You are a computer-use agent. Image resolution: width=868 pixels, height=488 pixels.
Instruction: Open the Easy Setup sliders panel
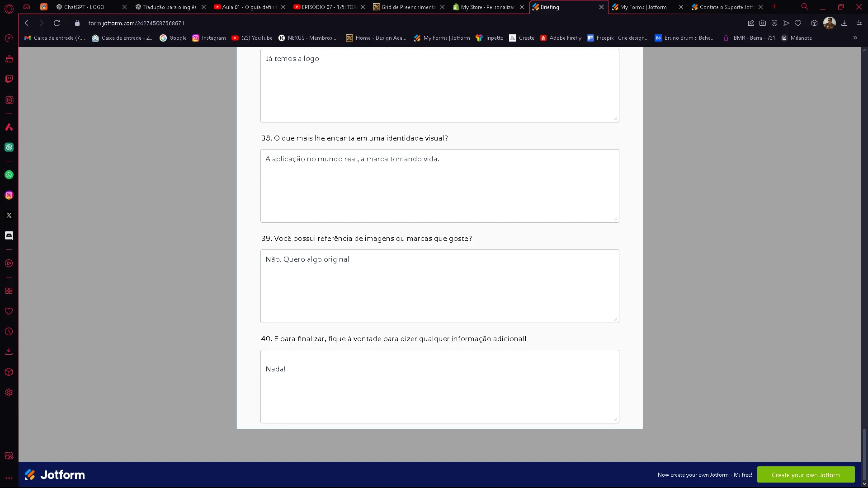pyautogui.click(x=859, y=23)
